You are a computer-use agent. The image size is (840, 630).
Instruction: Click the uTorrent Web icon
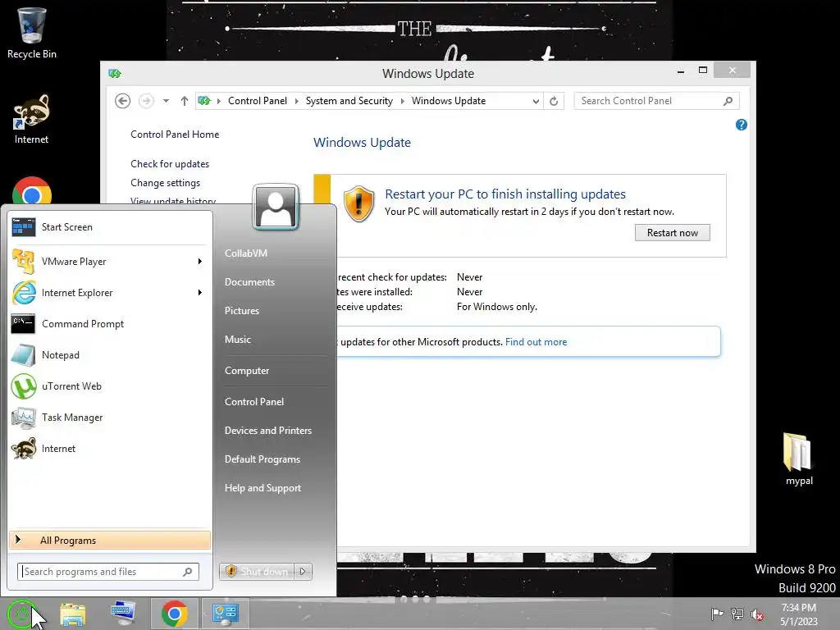[x=24, y=386]
